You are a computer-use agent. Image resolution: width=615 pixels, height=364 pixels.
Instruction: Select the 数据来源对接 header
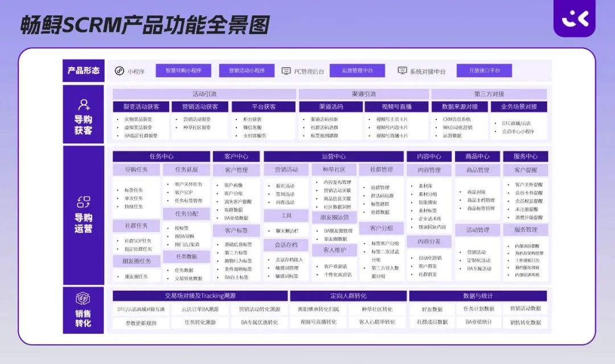[460, 106]
